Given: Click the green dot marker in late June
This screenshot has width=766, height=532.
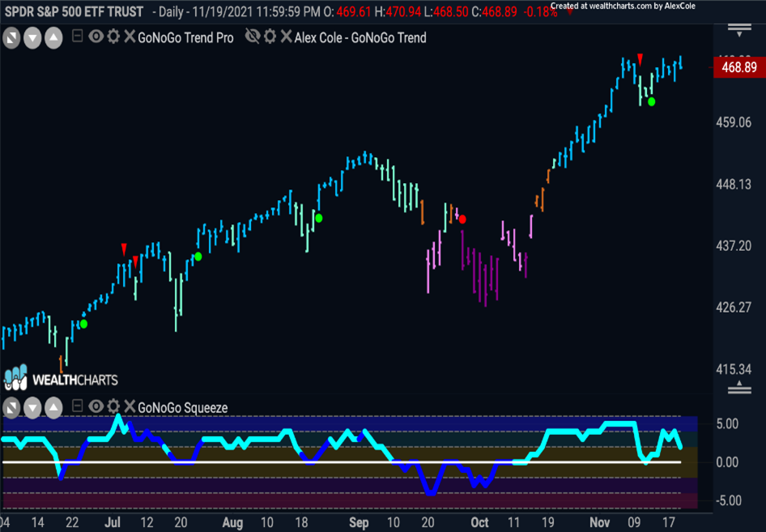Looking at the screenshot, I should pos(83,323).
